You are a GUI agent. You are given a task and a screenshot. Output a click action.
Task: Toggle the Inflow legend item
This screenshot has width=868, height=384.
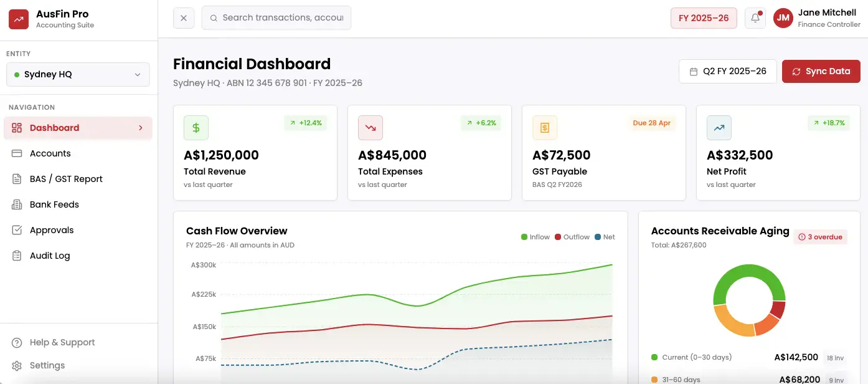[535, 237]
